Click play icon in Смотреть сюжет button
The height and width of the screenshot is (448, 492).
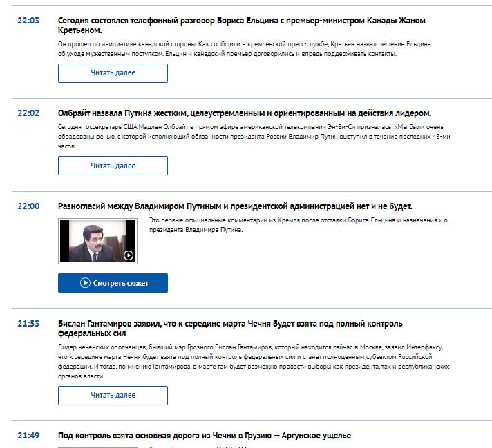pyautogui.click(x=85, y=283)
